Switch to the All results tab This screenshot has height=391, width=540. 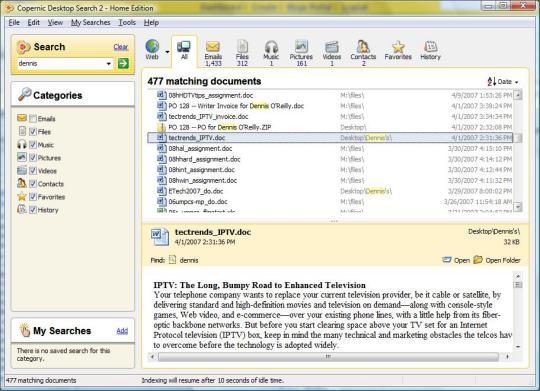(184, 50)
